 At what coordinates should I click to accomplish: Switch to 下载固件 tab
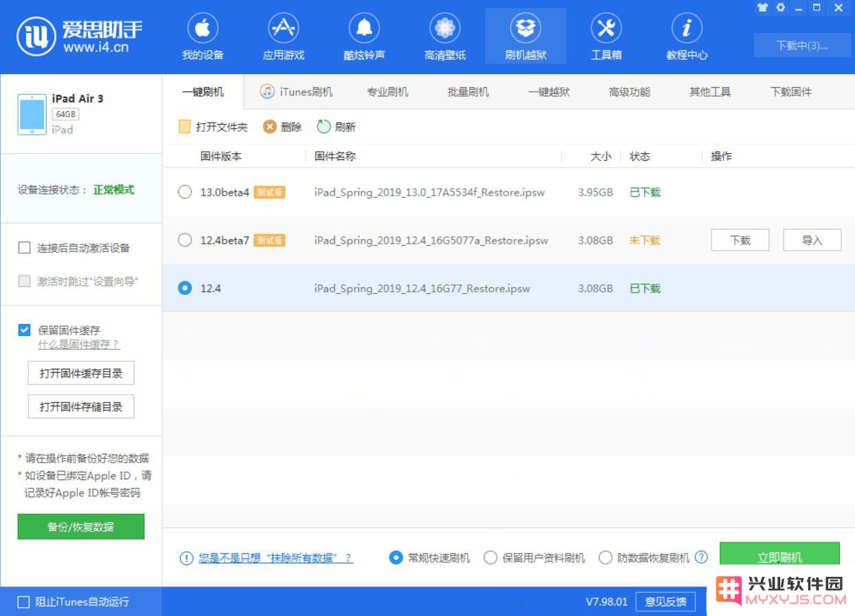(x=791, y=92)
